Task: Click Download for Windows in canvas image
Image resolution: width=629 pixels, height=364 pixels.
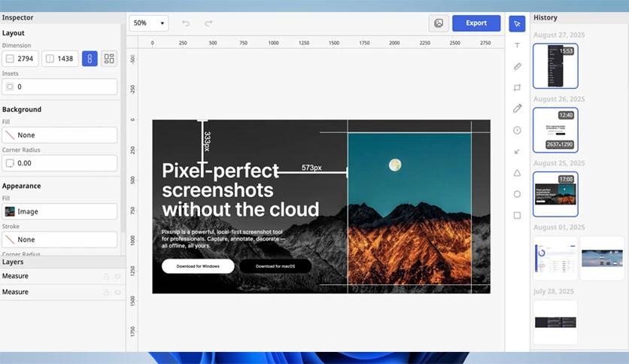Action: pyautogui.click(x=198, y=266)
